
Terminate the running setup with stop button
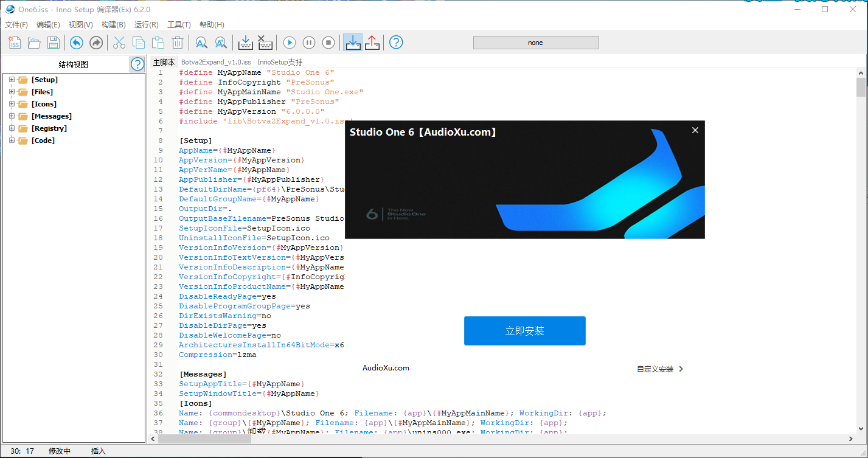click(x=328, y=43)
